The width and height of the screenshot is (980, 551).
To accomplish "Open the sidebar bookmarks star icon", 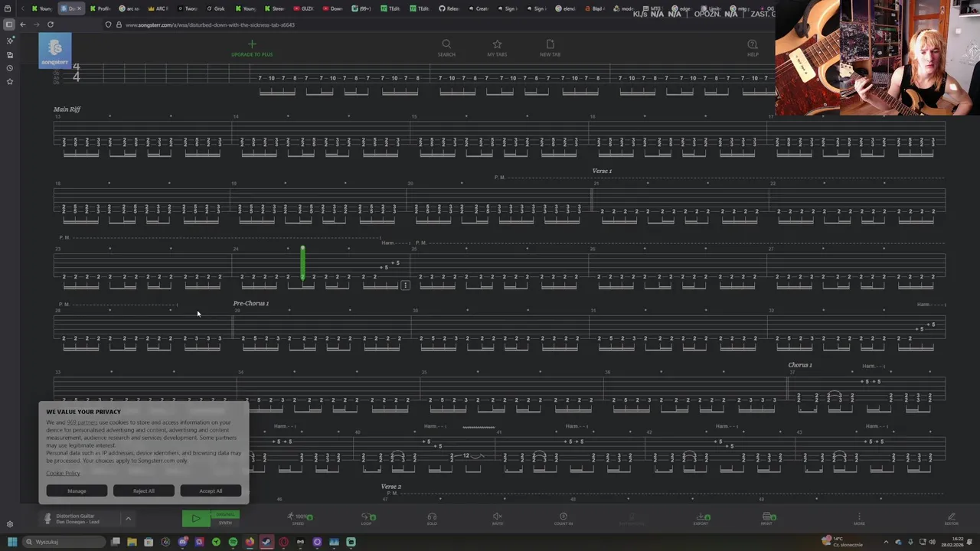I will click(9, 81).
